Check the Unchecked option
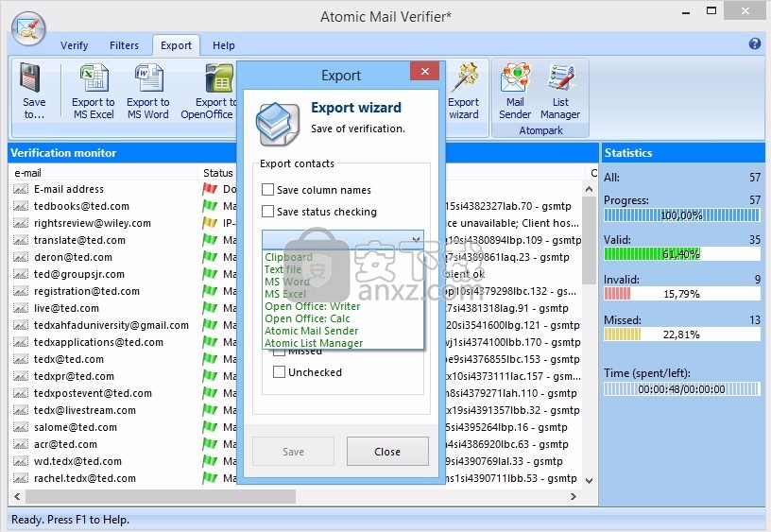Viewport: 771px width, 532px height. (279, 371)
